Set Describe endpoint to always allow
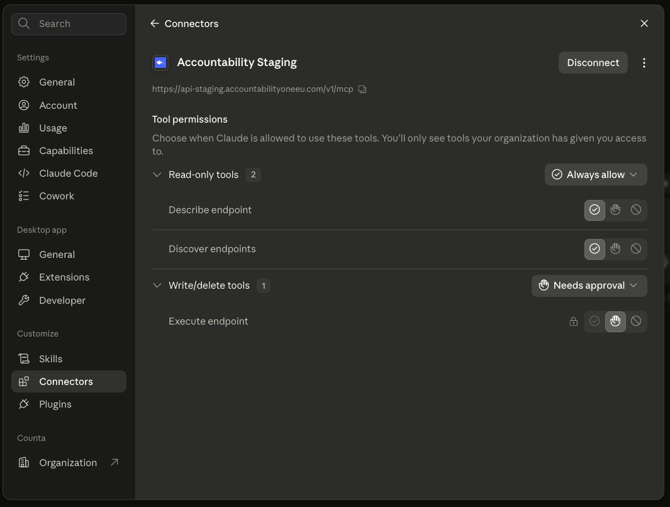Screen dimensions: 670x507 coord(594,210)
